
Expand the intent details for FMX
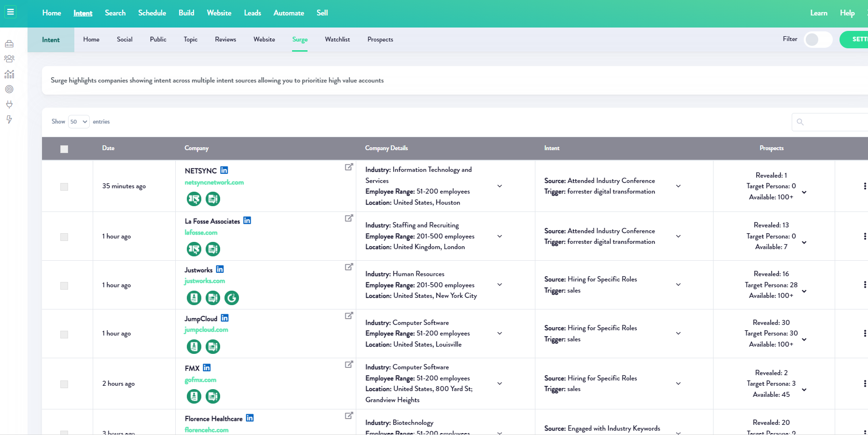pyautogui.click(x=678, y=384)
